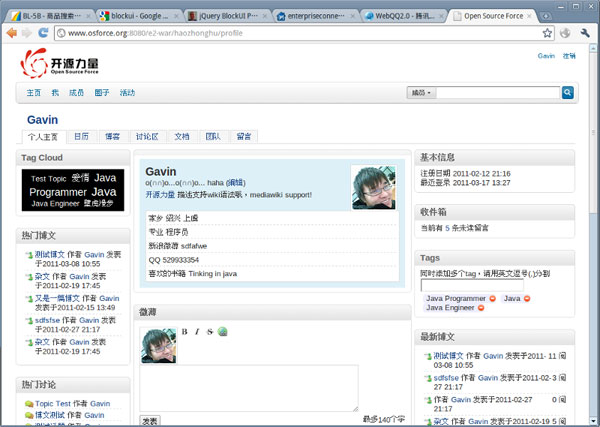The height and width of the screenshot is (427, 600).
Task: Go to 主页 in navigation bar
Action: pos(34,93)
